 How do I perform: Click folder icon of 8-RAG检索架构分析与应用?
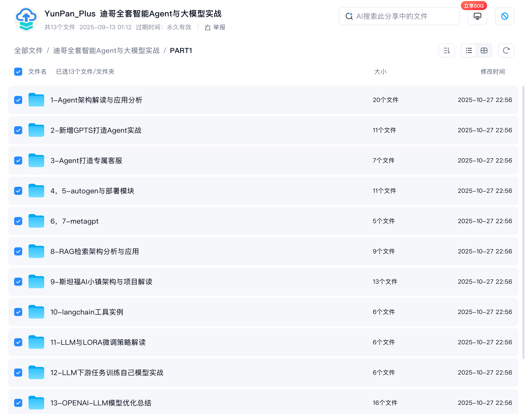point(36,251)
